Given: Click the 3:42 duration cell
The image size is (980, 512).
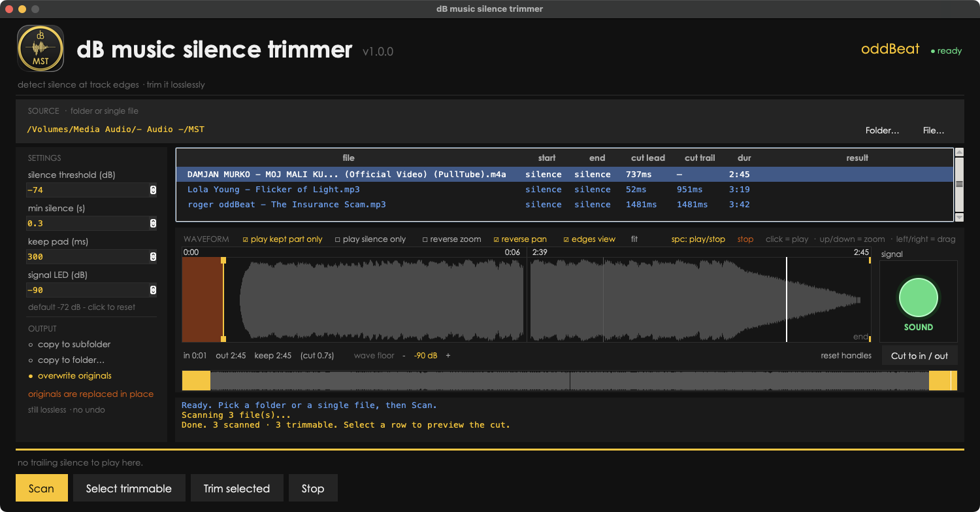Looking at the screenshot, I should (740, 205).
